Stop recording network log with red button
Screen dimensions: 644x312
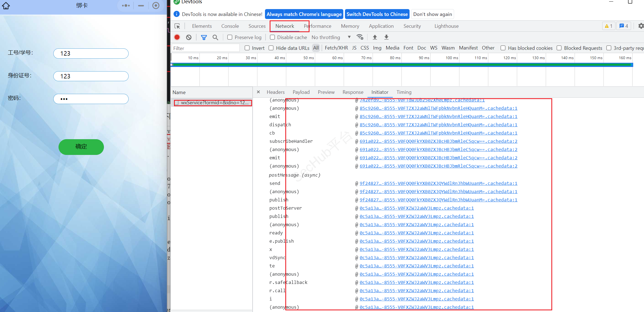[x=177, y=37]
